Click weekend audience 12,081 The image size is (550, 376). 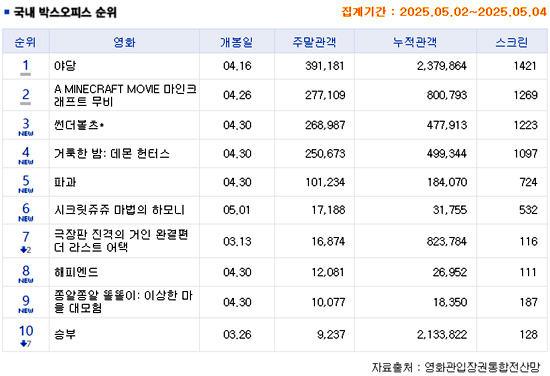tap(328, 272)
